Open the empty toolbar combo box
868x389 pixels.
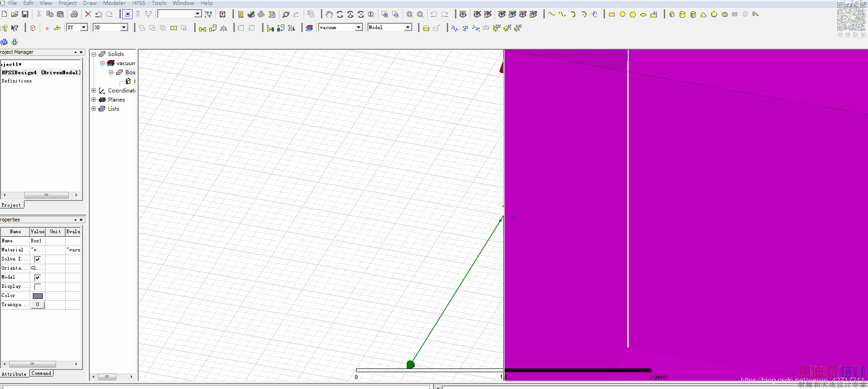(x=198, y=14)
